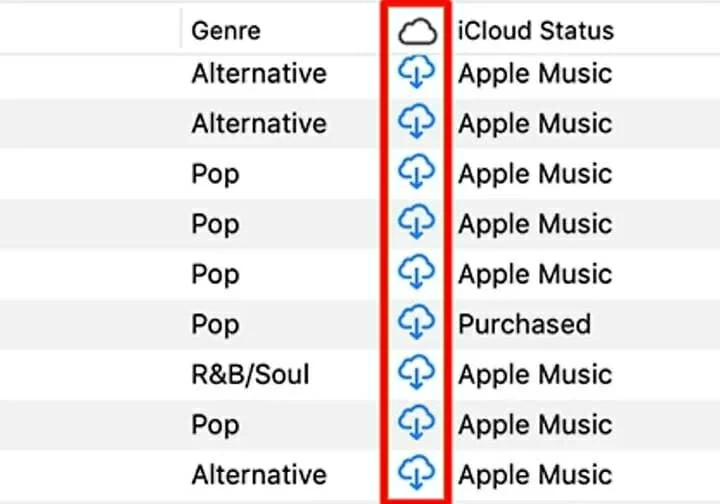Sort songs by the Genre column header
This screenshot has height=504, width=720.
225,30
